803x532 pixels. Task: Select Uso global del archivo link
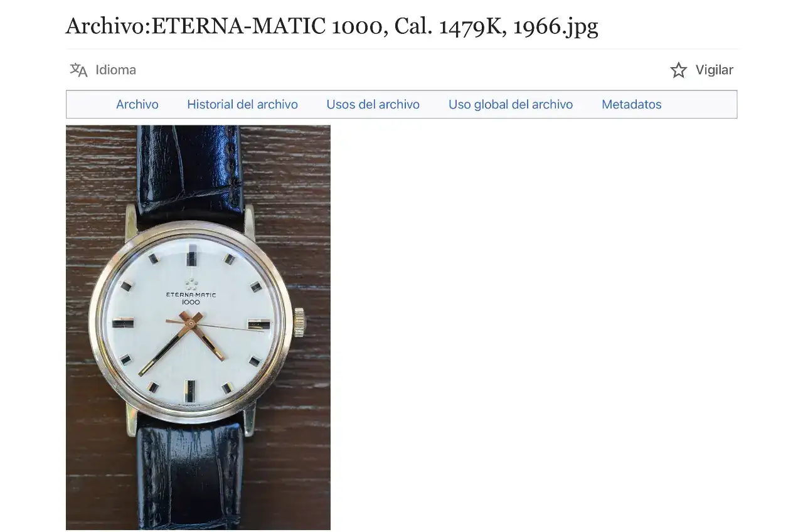[x=511, y=104]
